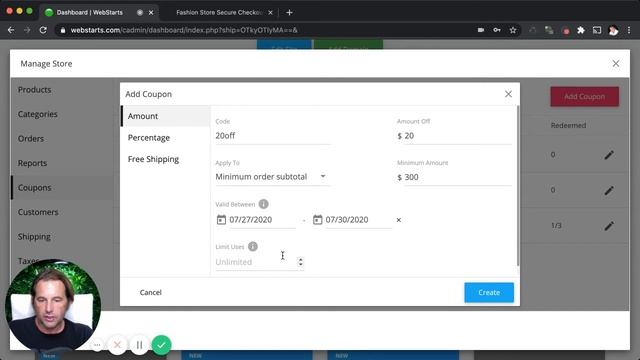The width and height of the screenshot is (640, 360).
Task: Click the browser back arrow
Action: click(11, 30)
